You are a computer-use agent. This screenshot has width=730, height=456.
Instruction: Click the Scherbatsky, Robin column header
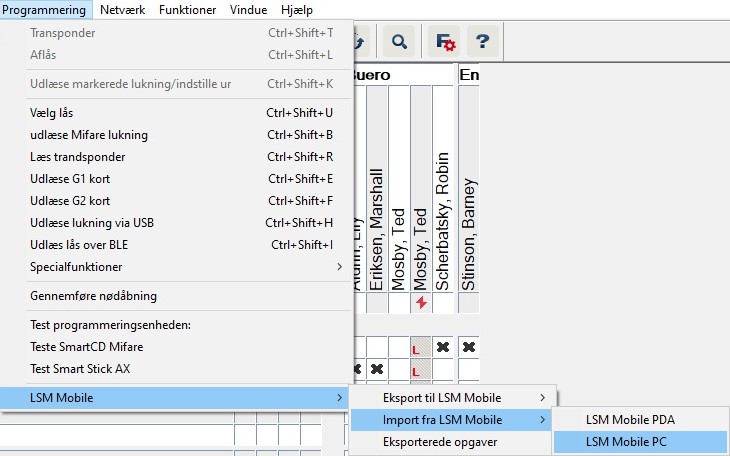click(x=443, y=220)
